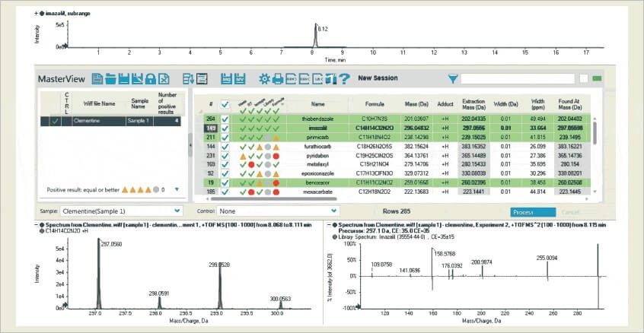644x333 pixels.
Task: Sort by the Found At Mass column header
Action: click(573, 104)
